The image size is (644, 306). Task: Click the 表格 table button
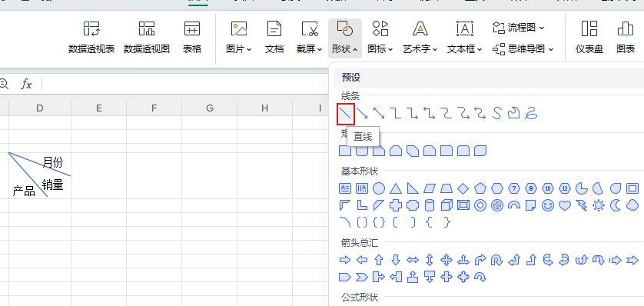point(192,38)
